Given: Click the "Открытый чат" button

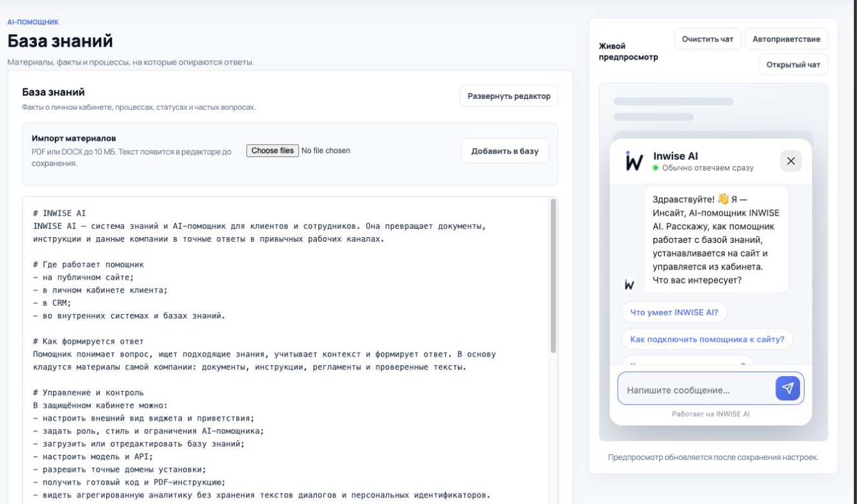Looking at the screenshot, I should 794,65.
